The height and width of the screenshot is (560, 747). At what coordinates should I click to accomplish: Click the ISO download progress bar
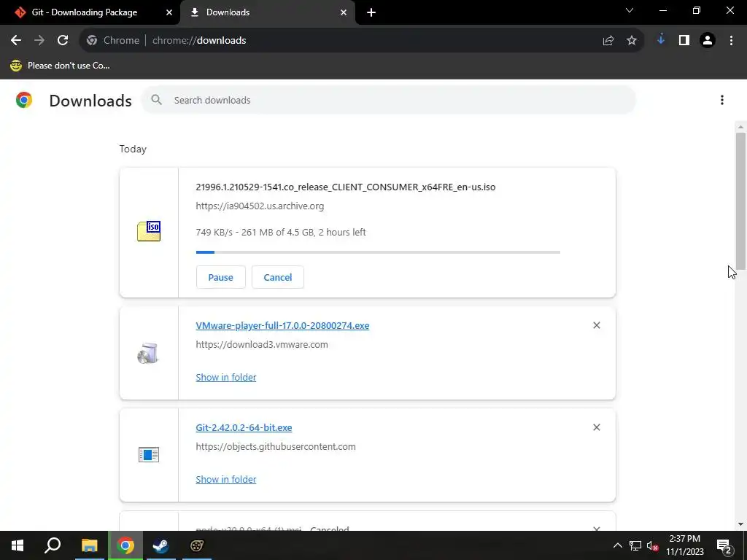378,252
